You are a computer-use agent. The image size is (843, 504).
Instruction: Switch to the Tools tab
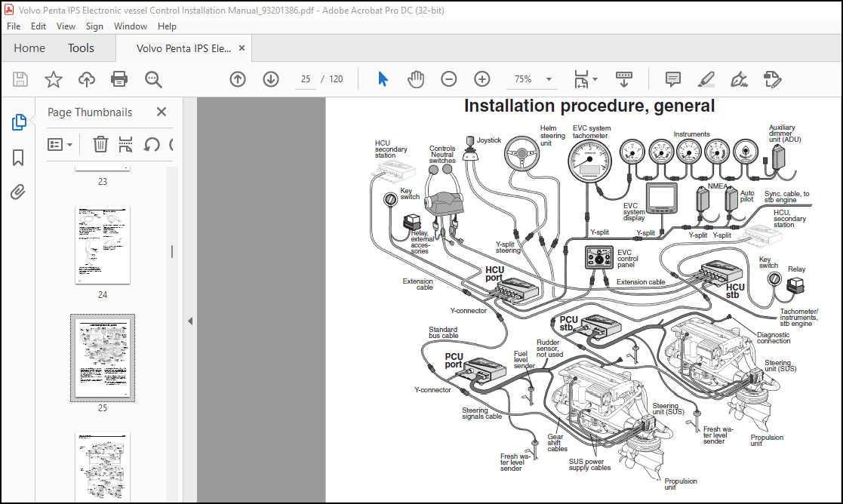[81, 48]
